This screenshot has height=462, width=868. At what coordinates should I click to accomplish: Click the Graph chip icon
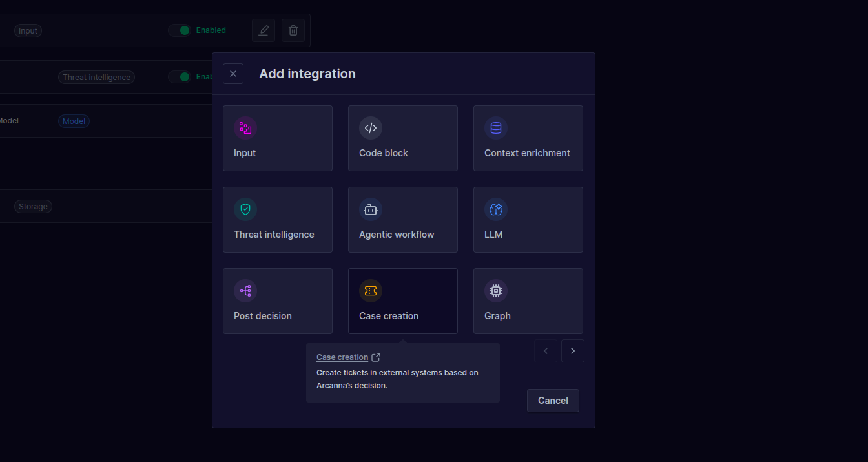(496, 291)
